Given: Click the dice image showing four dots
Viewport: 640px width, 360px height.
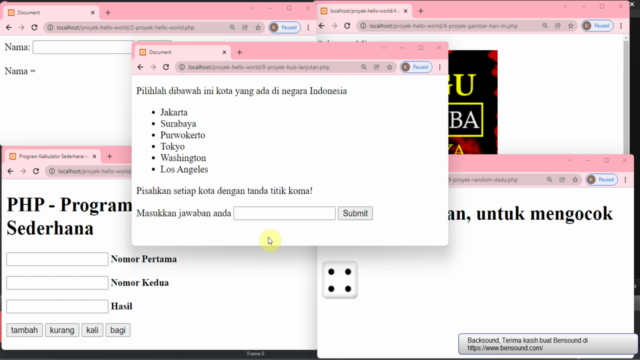Looking at the screenshot, I should [340, 280].
